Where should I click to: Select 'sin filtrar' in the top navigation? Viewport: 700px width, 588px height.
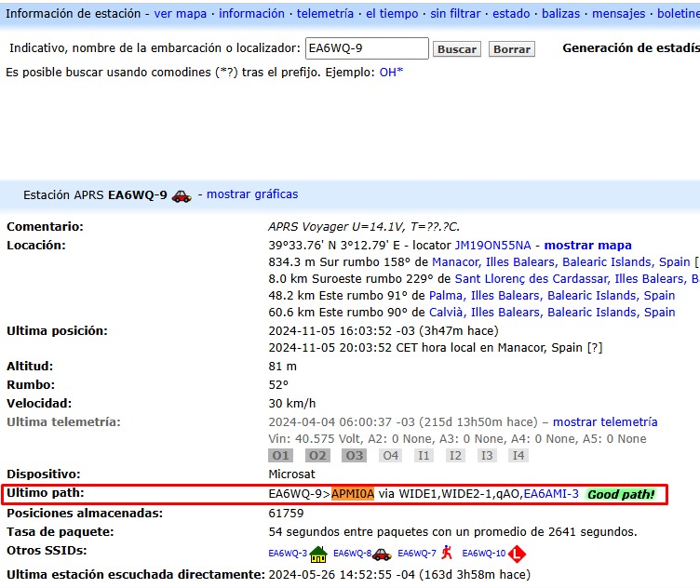455,14
